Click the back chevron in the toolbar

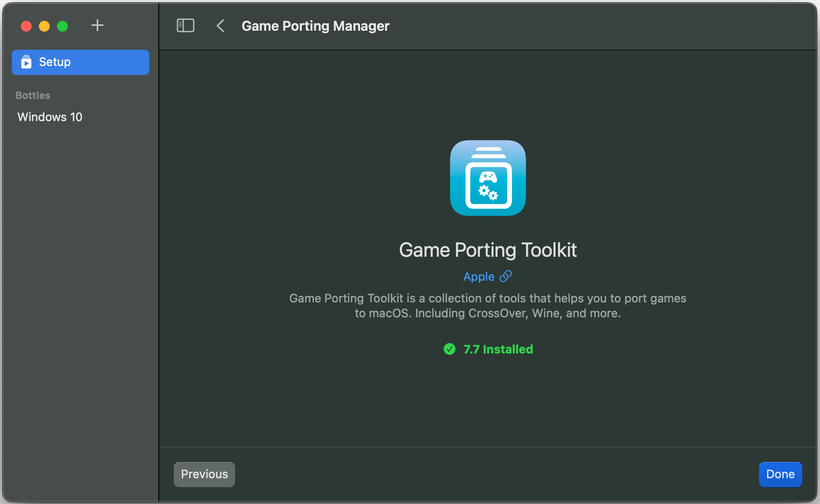coord(221,26)
